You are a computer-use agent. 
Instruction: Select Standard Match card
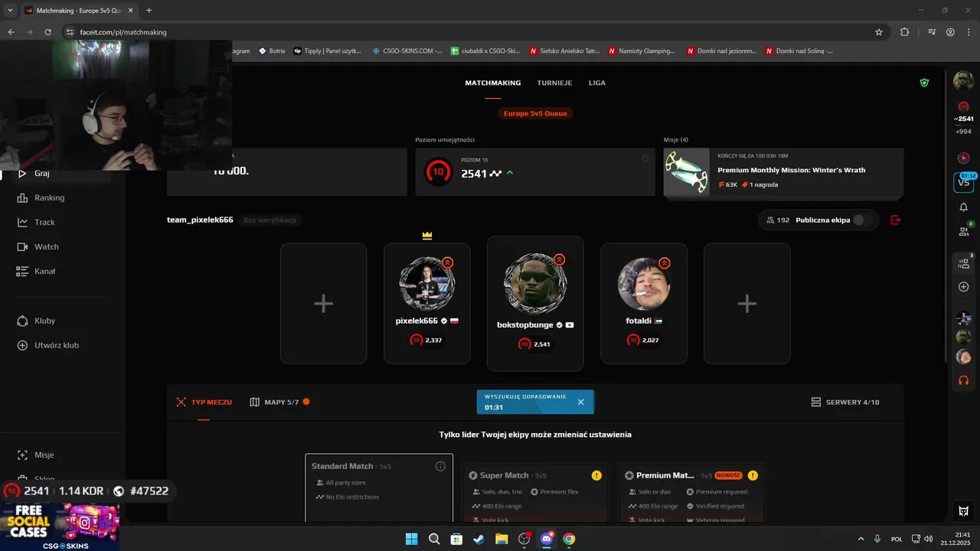[x=379, y=488]
